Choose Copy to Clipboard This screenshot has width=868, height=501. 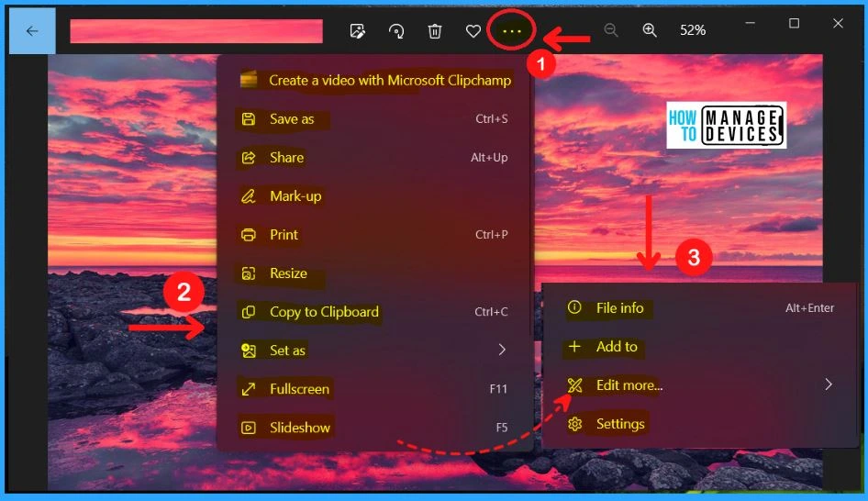[375, 312]
